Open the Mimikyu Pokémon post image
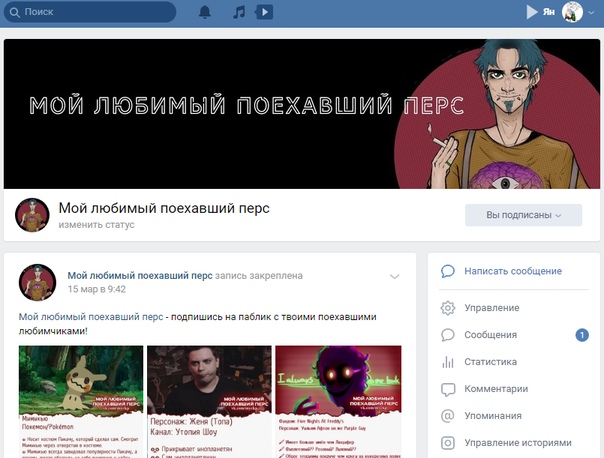The width and height of the screenshot is (604, 458). click(x=81, y=402)
